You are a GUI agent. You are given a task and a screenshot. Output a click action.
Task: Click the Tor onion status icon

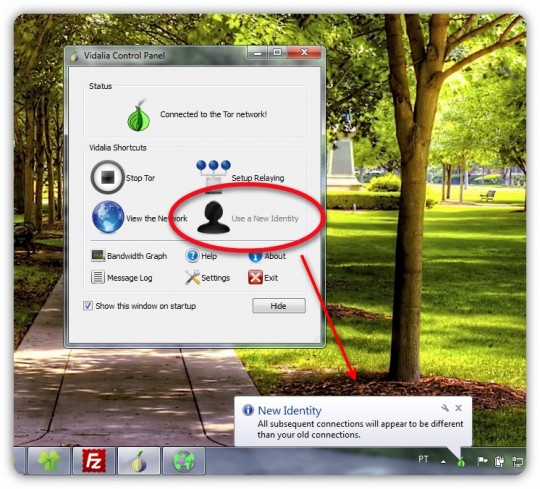(x=139, y=115)
